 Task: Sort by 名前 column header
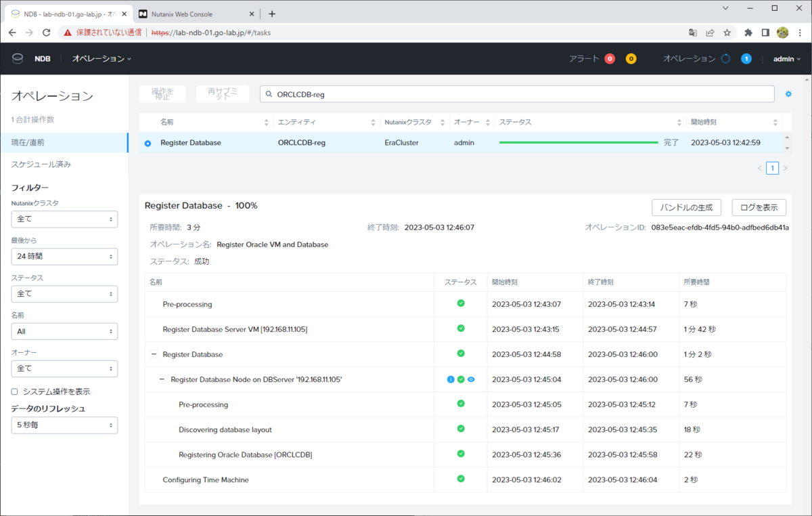[x=215, y=122]
